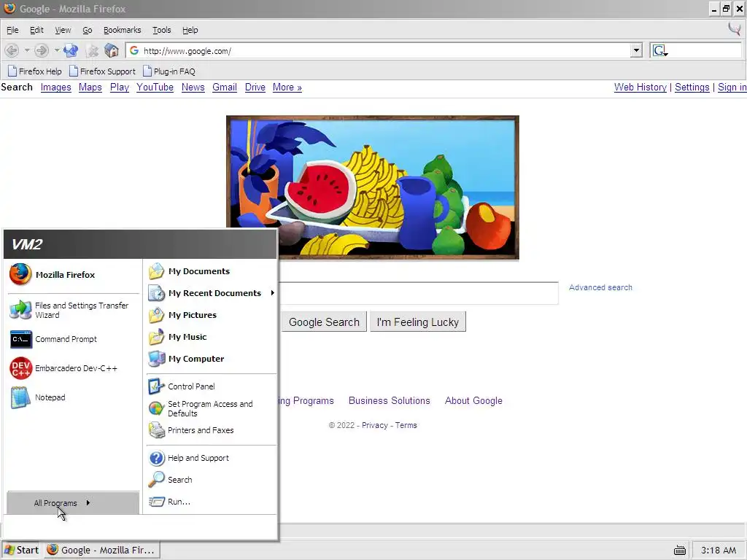747x560 pixels.
Task: Open the Edit menu
Action: [36, 30]
